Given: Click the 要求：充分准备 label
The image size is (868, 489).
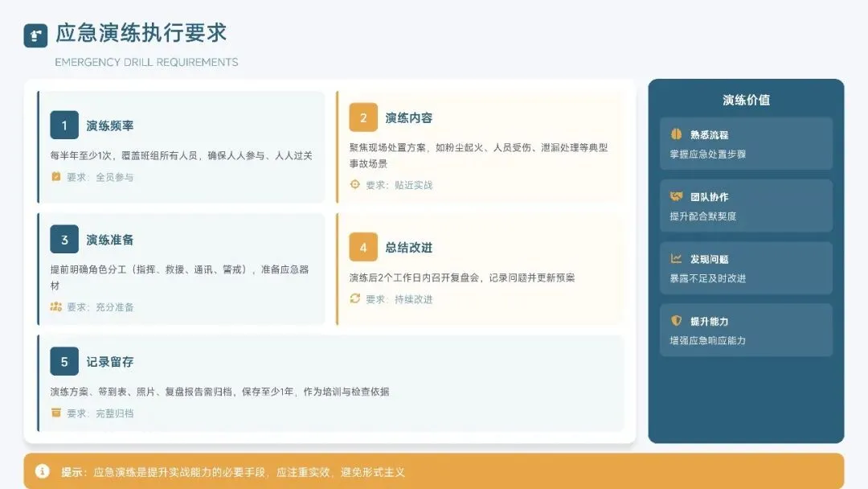Looking at the screenshot, I should (x=100, y=306).
